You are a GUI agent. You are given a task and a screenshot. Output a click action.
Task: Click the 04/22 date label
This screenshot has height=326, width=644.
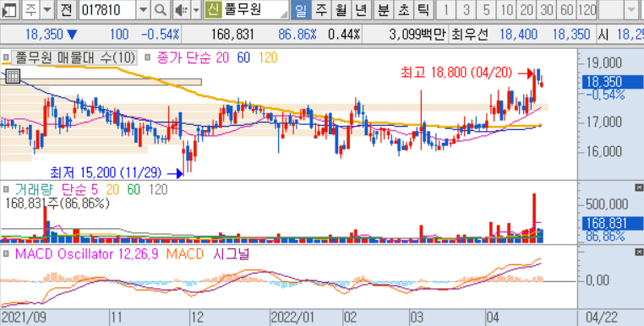click(x=602, y=318)
